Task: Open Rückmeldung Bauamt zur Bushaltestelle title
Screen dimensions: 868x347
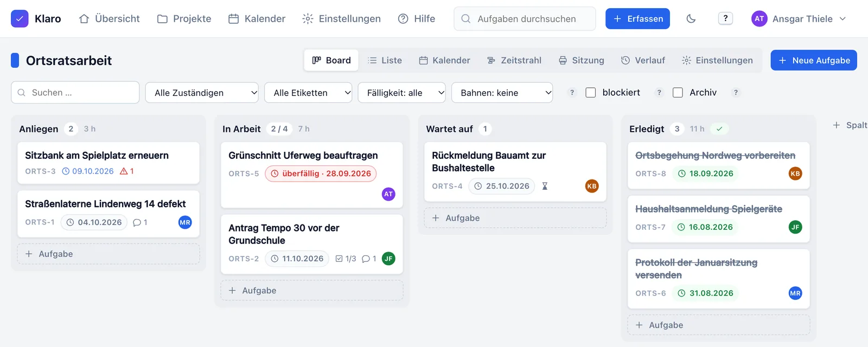Action: [489, 162]
